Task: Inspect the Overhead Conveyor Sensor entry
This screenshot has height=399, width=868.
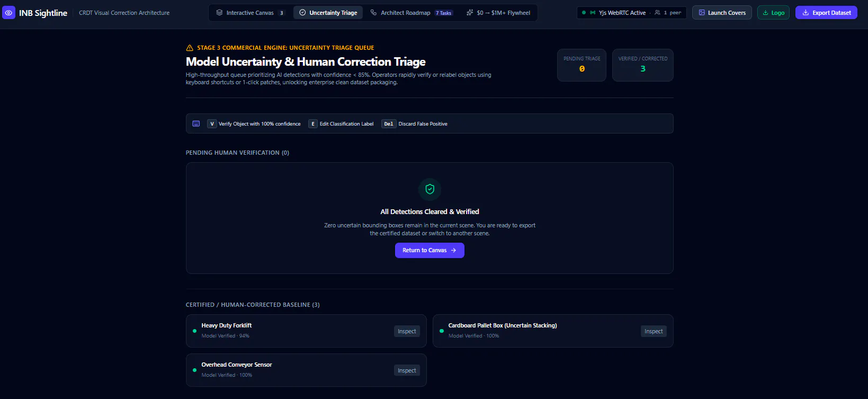Action: pyautogui.click(x=407, y=370)
